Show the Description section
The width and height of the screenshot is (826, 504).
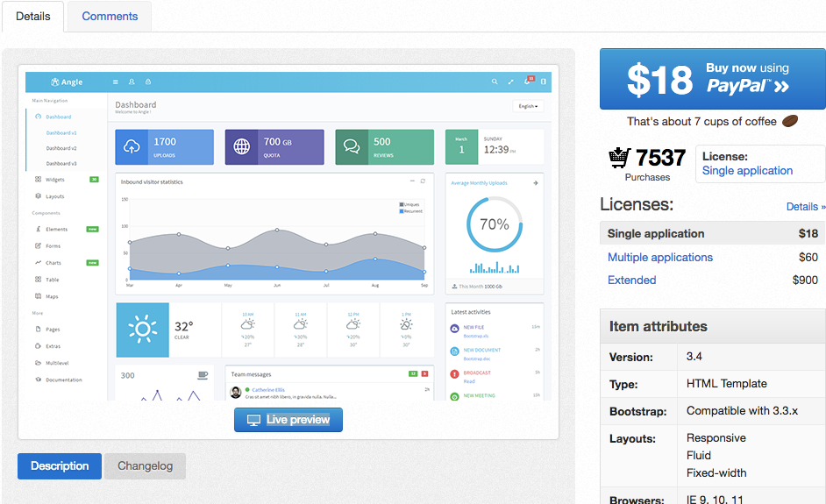pos(60,466)
